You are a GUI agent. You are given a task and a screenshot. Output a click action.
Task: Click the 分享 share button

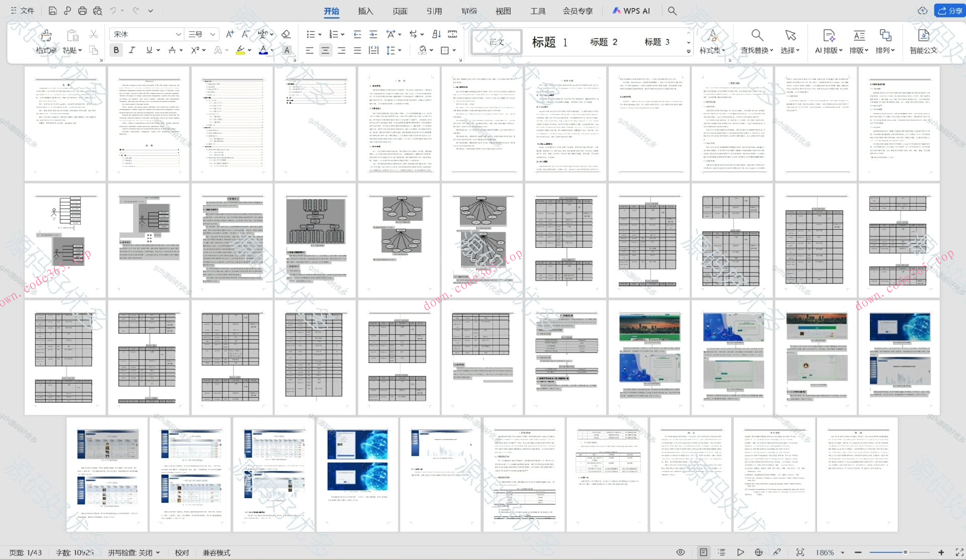tap(949, 11)
